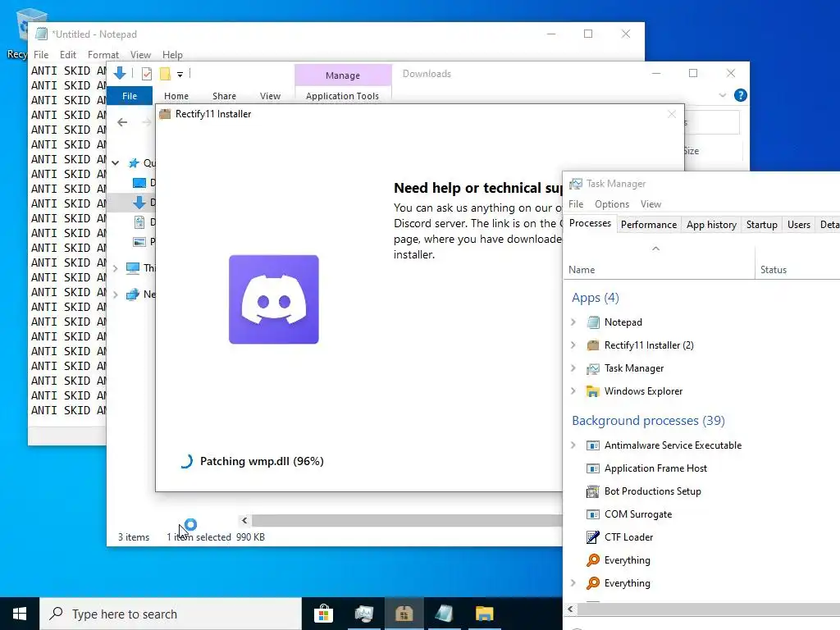Click the Notepad icon in Task Manager apps
Screen dimensions: 840x630
[x=593, y=322]
